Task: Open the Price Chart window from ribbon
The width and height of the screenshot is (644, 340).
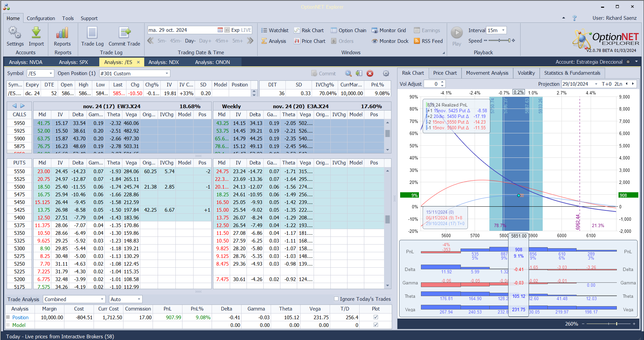Action: (310, 41)
